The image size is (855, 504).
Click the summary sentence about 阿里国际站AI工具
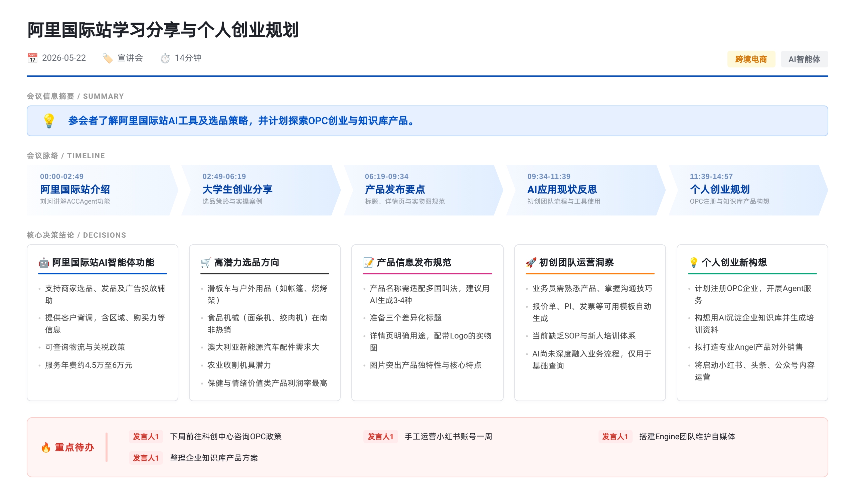tap(242, 120)
